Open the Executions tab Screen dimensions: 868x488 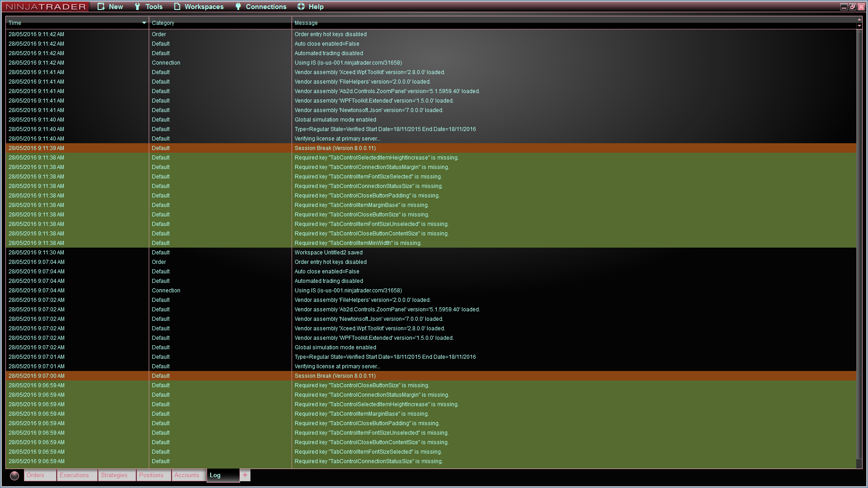[74, 475]
